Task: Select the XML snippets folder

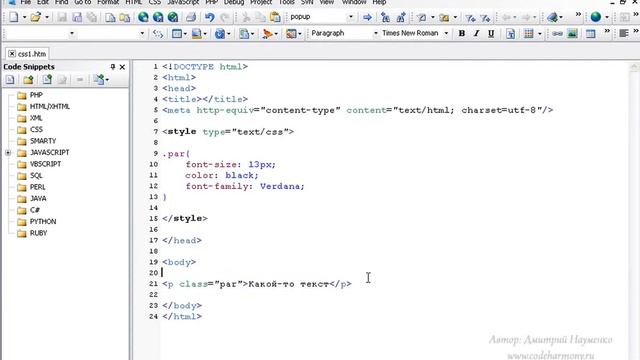Action: pyautogui.click(x=36, y=118)
